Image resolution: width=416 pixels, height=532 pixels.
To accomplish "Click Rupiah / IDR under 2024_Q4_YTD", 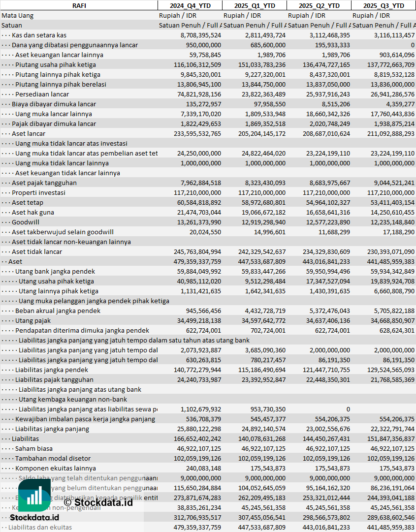I will (178, 16).
